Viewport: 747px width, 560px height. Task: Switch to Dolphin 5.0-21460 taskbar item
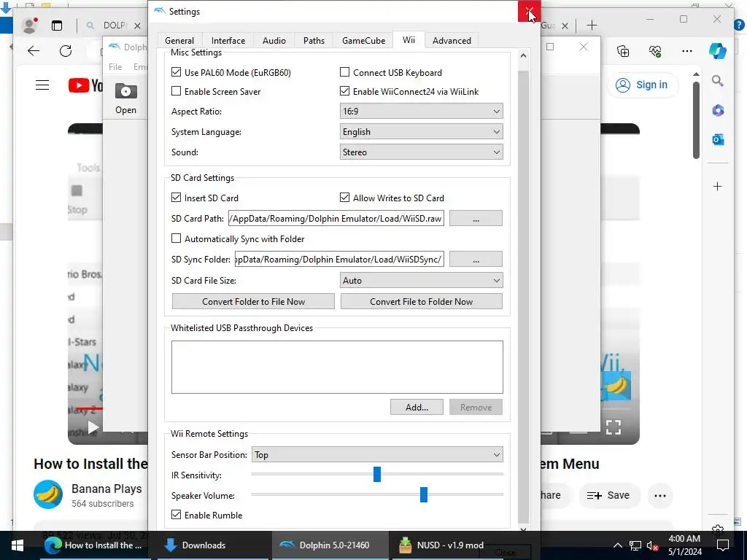330,545
